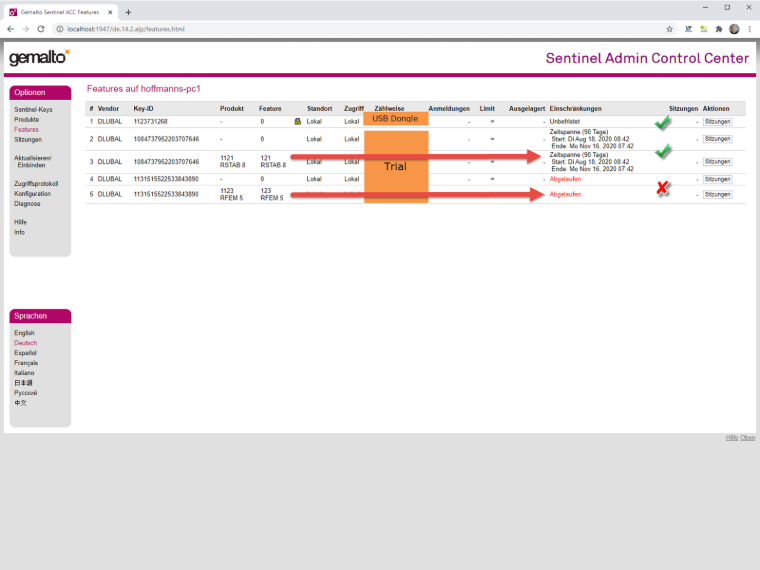Open the browser extensions puzzle icon

pyautogui.click(x=719, y=29)
